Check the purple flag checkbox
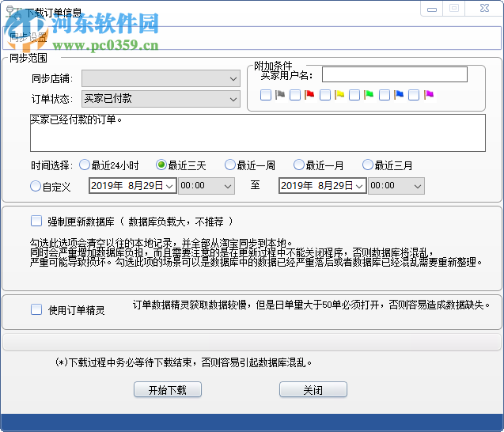The width and height of the screenshot is (504, 432). click(x=414, y=95)
